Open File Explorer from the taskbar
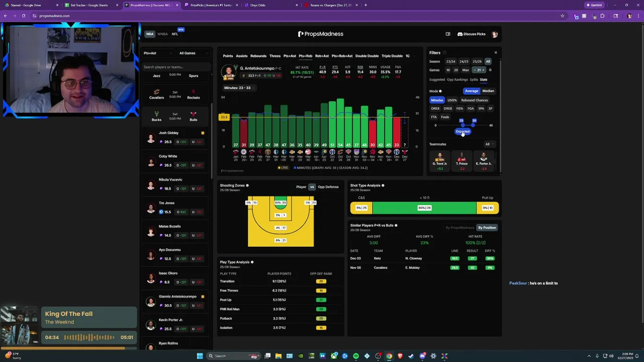 tap(278, 356)
